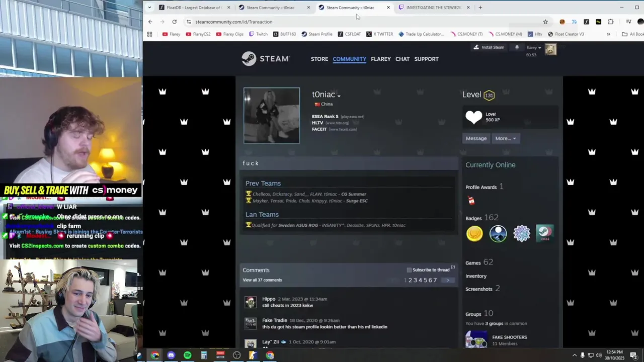Open the Calculator from the taskbar
The height and width of the screenshot is (362, 644).
[x=204, y=355]
